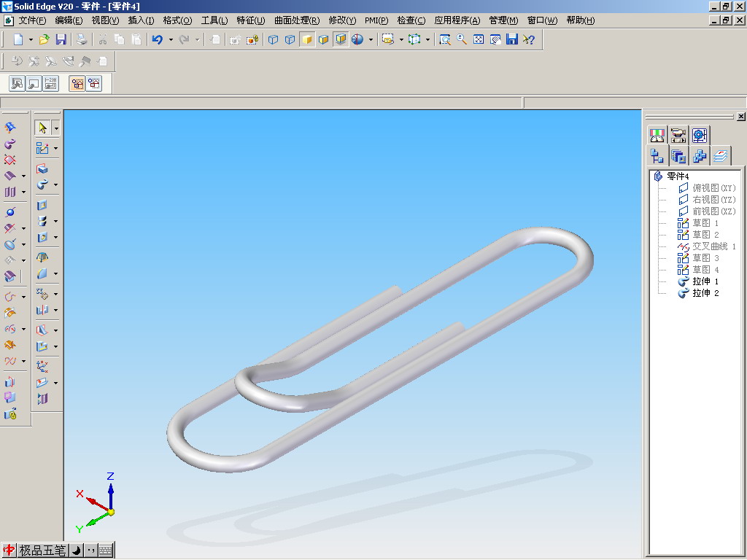This screenshot has width=747, height=560.
Task: Select 拉伸 2 in the feature tree
Action: click(705, 293)
